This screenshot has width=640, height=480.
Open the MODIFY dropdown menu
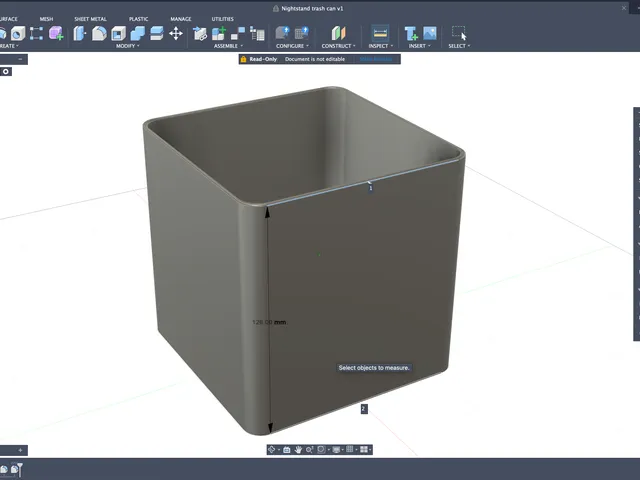pos(128,46)
